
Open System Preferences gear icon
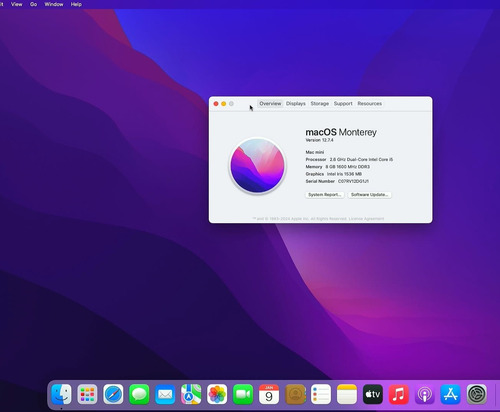pos(477,394)
